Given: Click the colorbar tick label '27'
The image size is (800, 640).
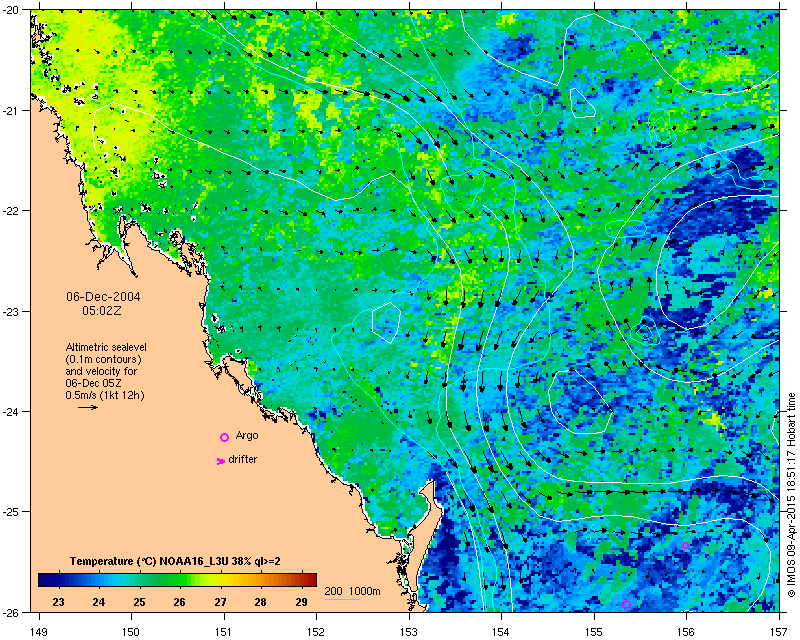Looking at the screenshot, I should pos(220,602).
